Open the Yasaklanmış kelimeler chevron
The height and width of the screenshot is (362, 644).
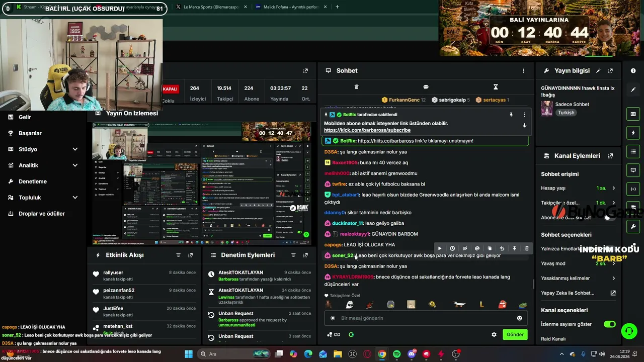613,278
